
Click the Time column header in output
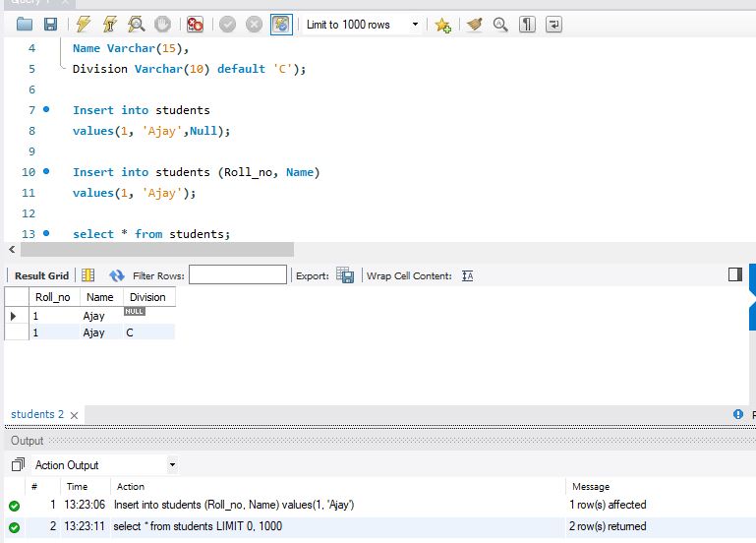[x=77, y=486]
